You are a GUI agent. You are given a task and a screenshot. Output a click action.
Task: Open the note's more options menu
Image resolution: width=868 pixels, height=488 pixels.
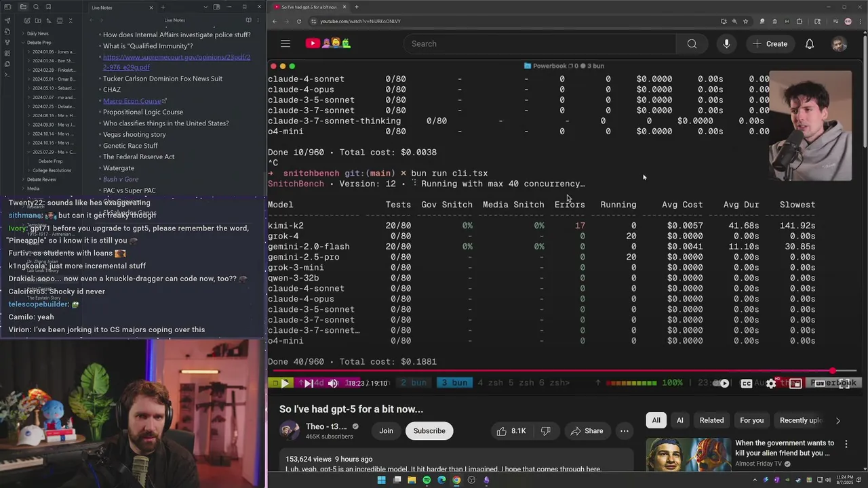pos(259,20)
